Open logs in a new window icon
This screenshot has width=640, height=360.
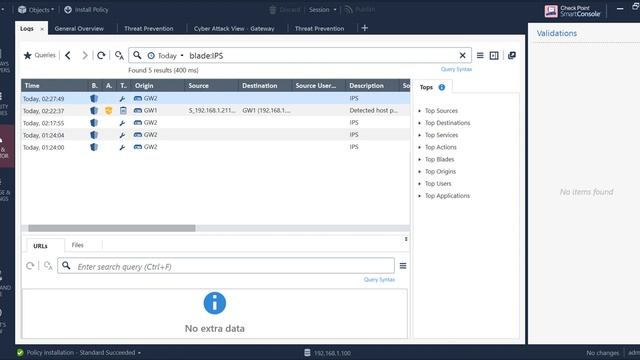click(x=511, y=55)
